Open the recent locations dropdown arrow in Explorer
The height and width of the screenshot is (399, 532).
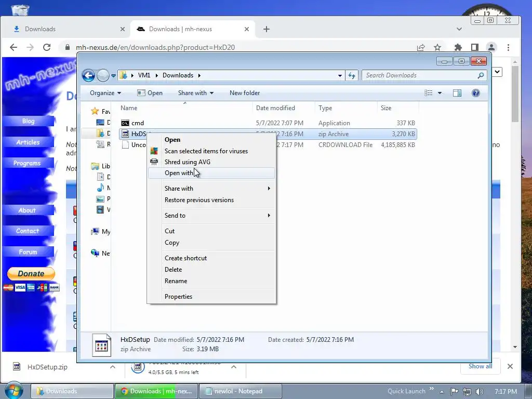point(113,76)
